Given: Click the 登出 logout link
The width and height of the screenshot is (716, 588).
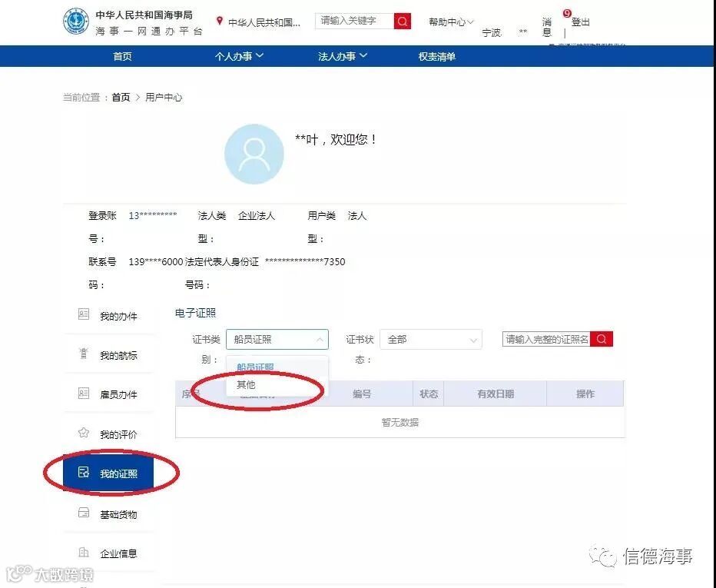Looking at the screenshot, I should [x=580, y=22].
